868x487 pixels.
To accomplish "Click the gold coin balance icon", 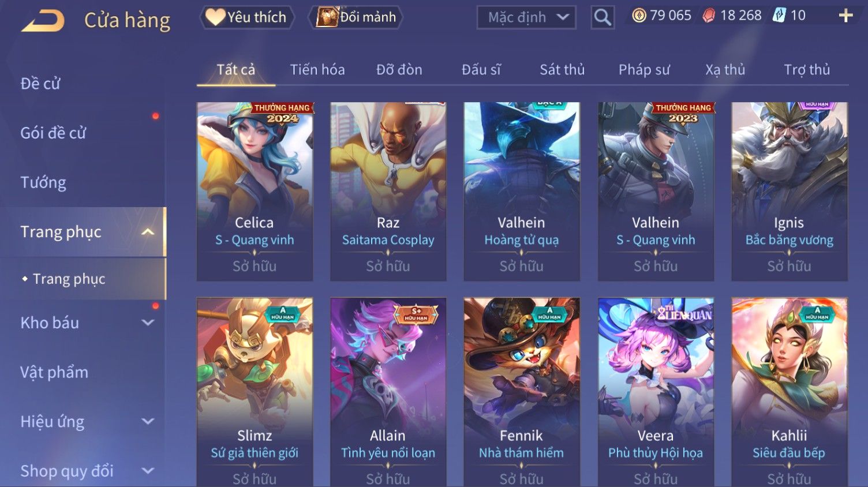I will [639, 16].
